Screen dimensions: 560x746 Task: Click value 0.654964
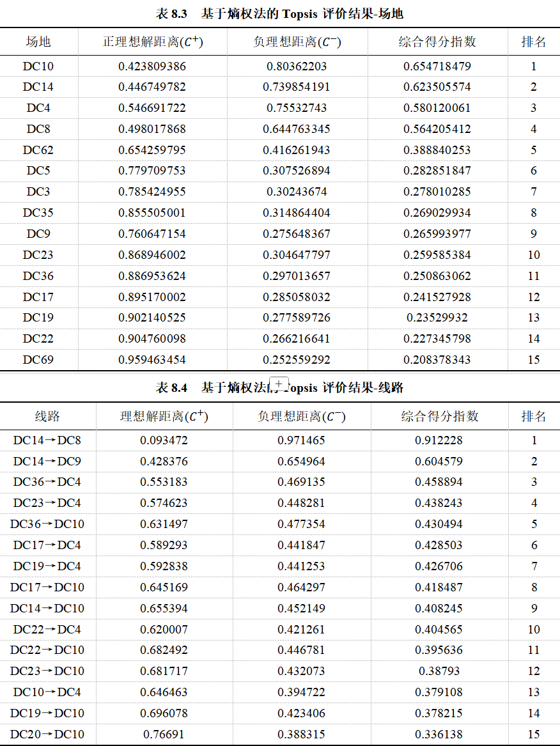point(301,462)
